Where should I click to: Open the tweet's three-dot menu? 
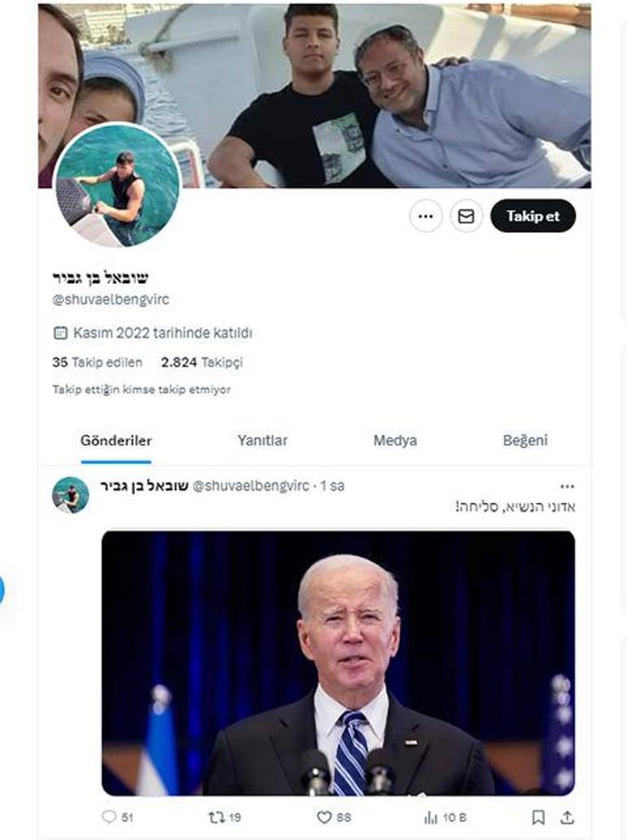pyautogui.click(x=567, y=486)
